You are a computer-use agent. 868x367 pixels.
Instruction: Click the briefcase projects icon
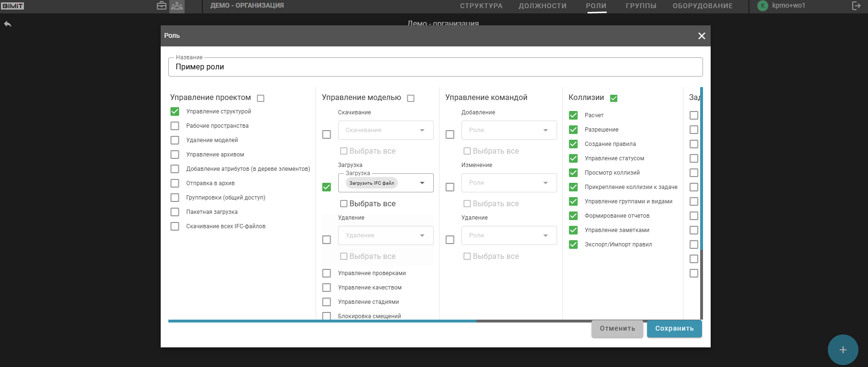pos(162,6)
